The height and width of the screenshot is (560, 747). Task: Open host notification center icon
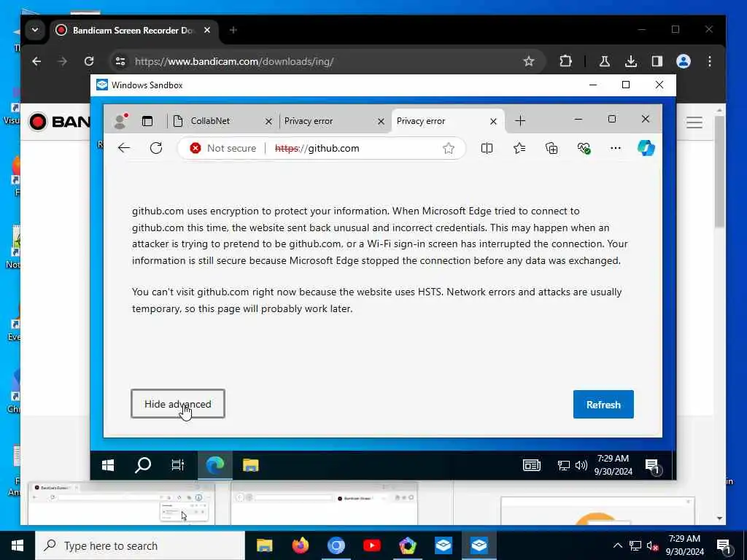click(724, 546)
